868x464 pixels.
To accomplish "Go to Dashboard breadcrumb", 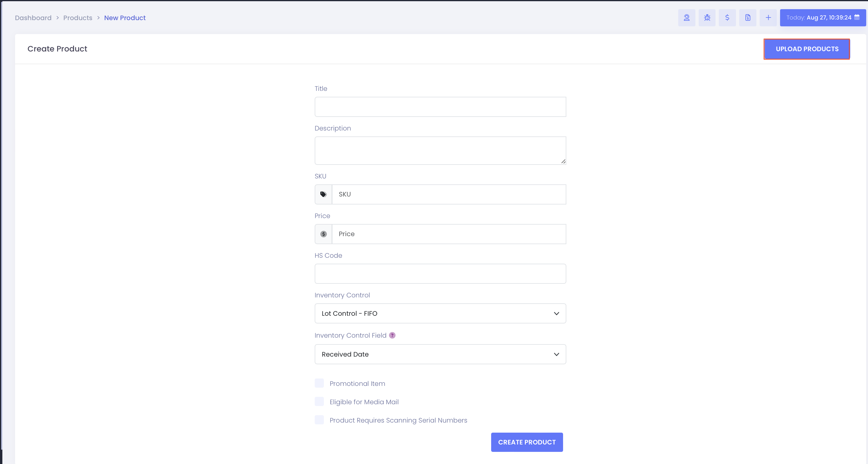I will 33,18.
